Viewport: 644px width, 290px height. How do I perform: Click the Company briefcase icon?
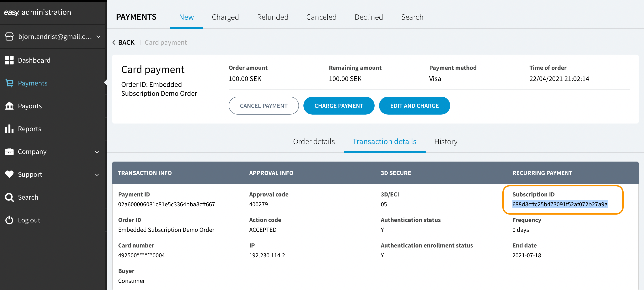click(9, 151)
